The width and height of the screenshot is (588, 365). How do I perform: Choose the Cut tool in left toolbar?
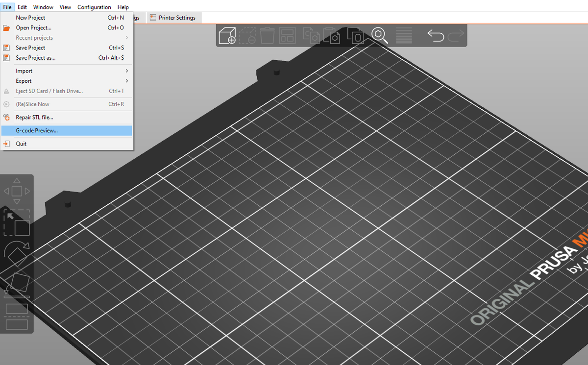pyautogui.click(x=17, y=316)
